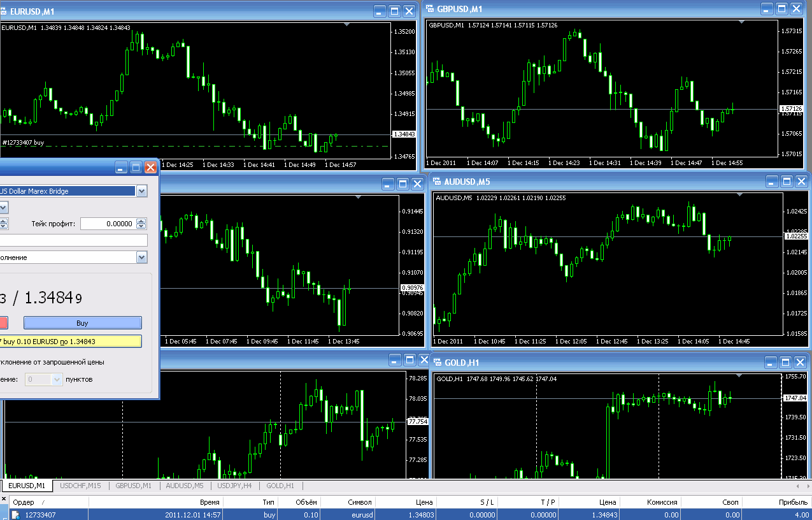Click the order 12733407 row icon

pos(16,515)
